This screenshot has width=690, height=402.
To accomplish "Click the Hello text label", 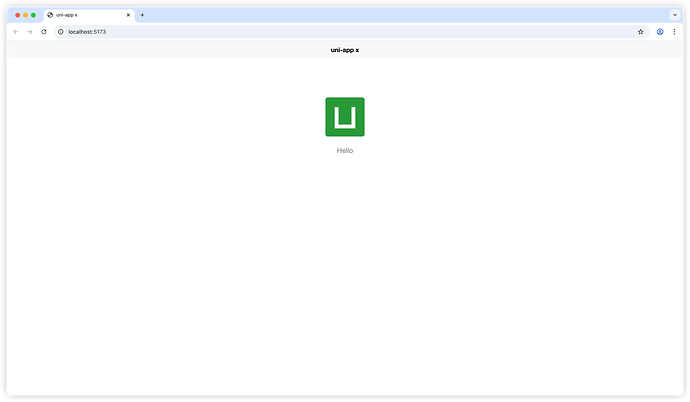I will 345,150.
